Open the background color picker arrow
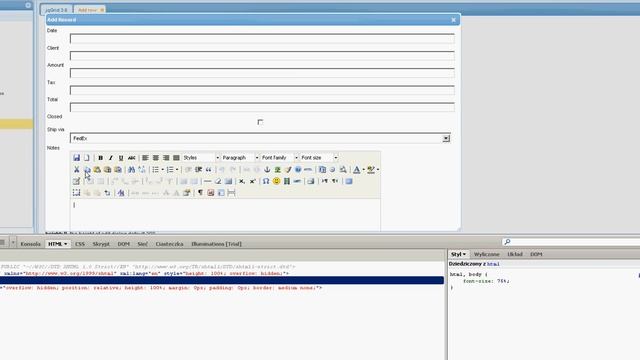Screen dimensions: 640x360 [378, 169]
